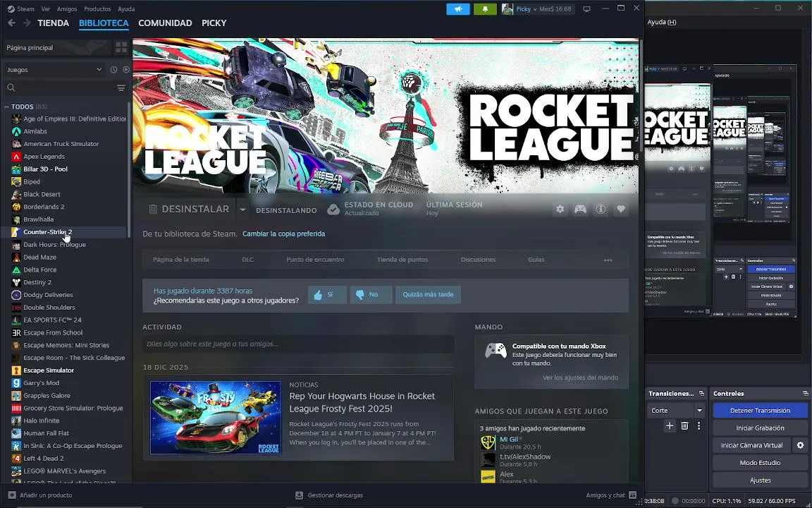Click Cambiar la copia preferida link
The image size is (812, 508).
tap(284, 234)
